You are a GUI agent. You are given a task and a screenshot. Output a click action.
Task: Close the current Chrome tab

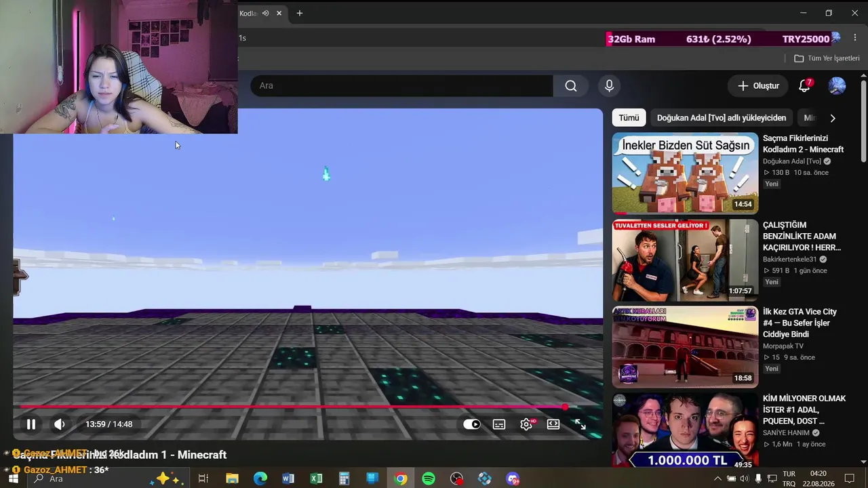coord(279,13)
